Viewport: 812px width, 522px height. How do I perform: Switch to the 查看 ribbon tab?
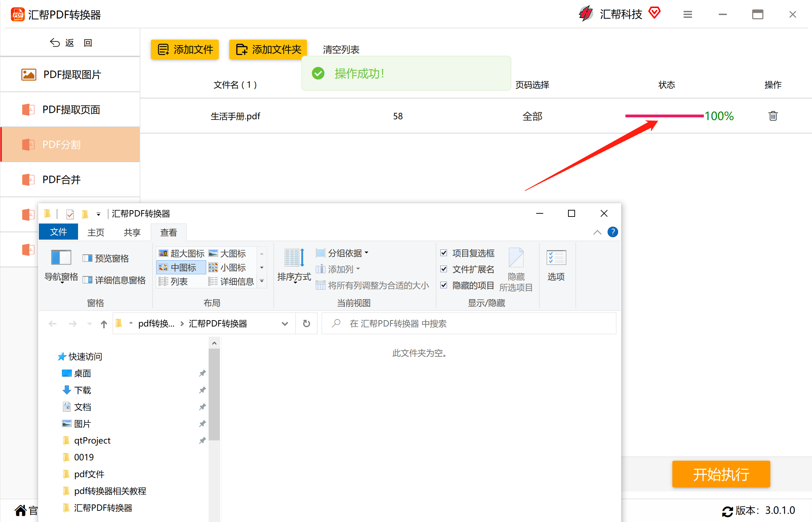click(x=168, y=232)
